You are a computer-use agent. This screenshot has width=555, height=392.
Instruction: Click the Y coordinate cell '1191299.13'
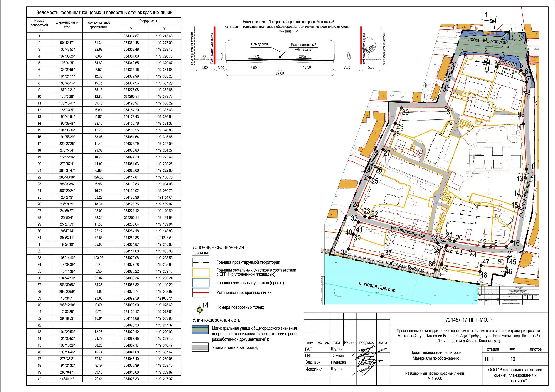[x=164, y=49]
